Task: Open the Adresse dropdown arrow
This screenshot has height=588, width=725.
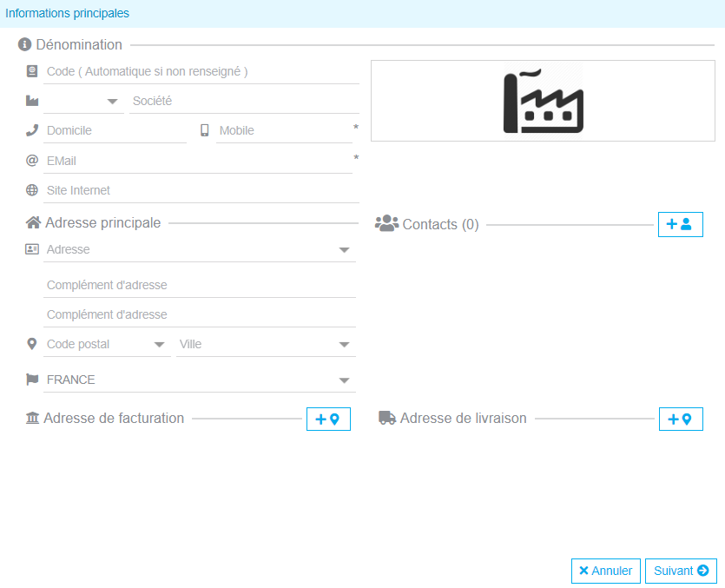Action: point(344,250)
